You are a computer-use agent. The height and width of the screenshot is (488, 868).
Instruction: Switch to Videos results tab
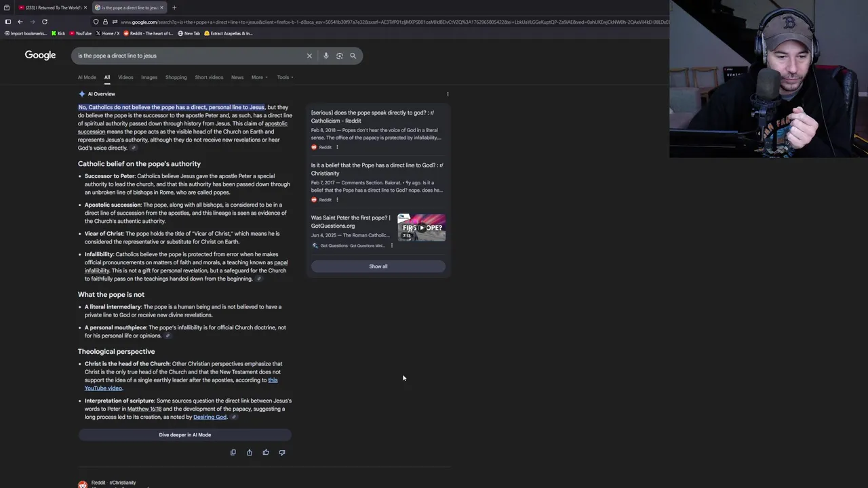[x=125, y=77]
